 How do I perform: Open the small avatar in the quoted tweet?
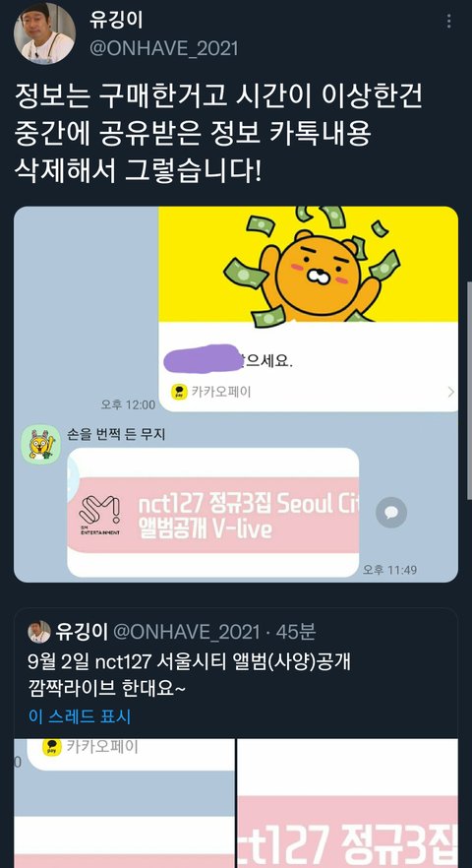(x=38, y=632)
